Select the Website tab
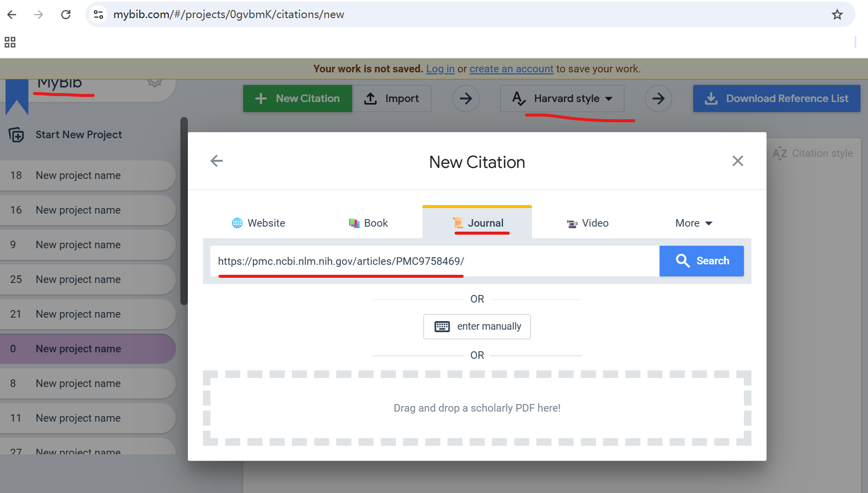 (x=258, y=223)
